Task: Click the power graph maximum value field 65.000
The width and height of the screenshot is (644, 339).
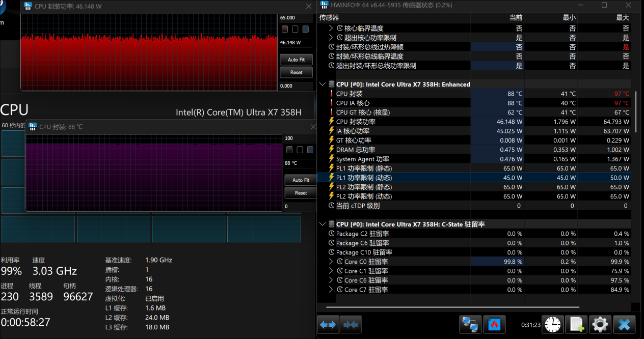Action: [288, 17]
